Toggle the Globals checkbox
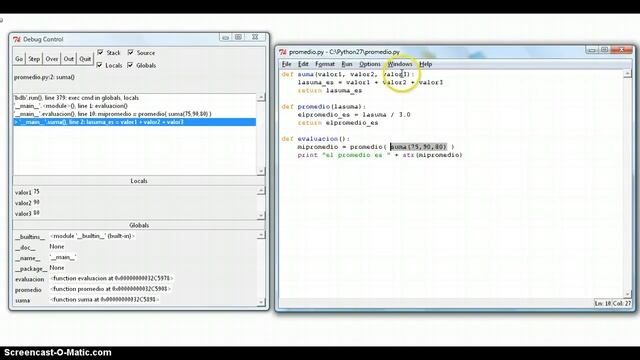 tap(130, 65)
